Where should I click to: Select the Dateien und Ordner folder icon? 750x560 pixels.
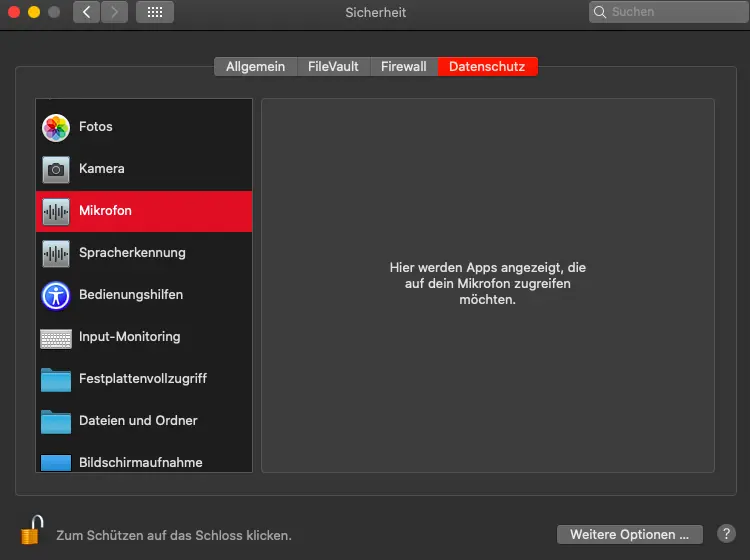coord(56,421)
